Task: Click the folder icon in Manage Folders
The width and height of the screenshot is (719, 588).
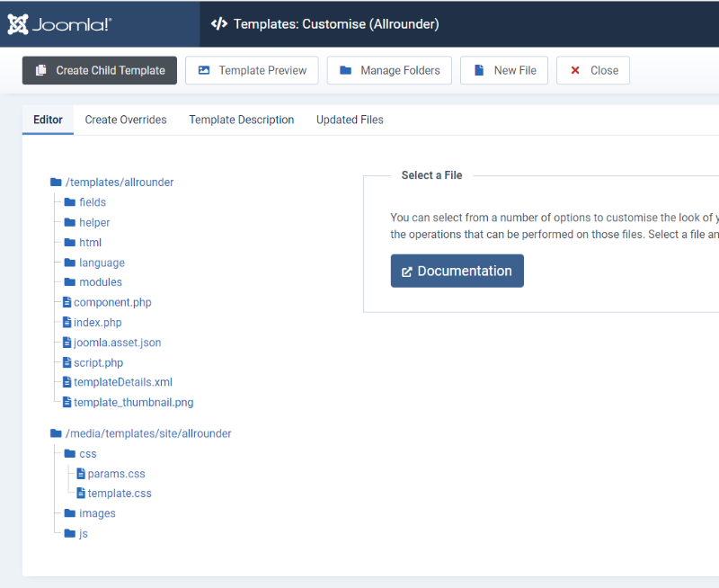Action: (x=345, y=70)
